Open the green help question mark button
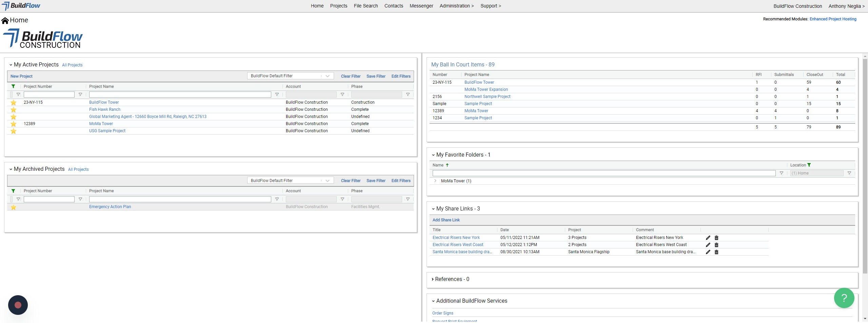The height and width of the screenshot is (323, 868). point(844,298)
